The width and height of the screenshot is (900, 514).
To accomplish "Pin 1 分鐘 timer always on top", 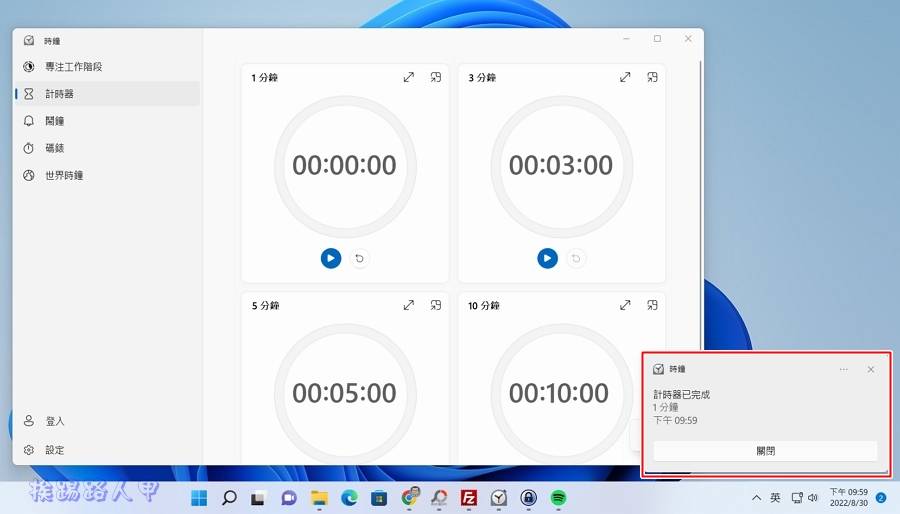I will pos(435,77).
